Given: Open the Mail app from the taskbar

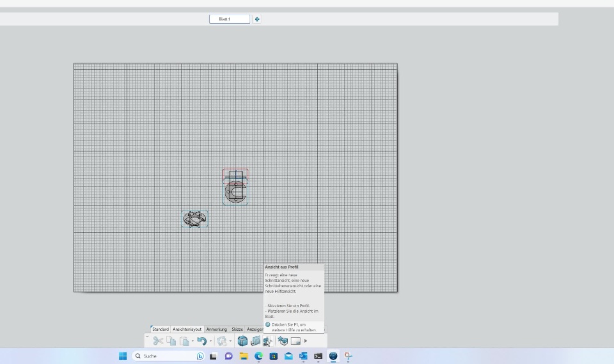Looking at the screenshot, I should point(288,356).
